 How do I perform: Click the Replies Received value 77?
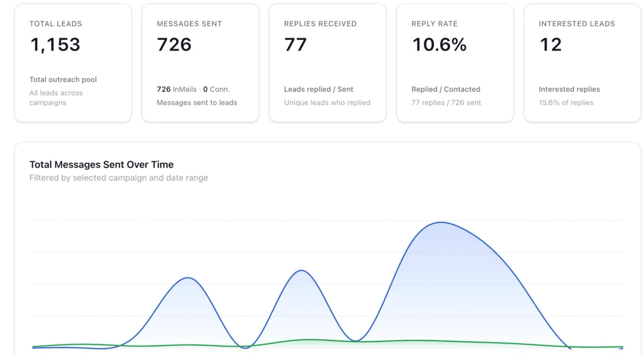(296, 45)
